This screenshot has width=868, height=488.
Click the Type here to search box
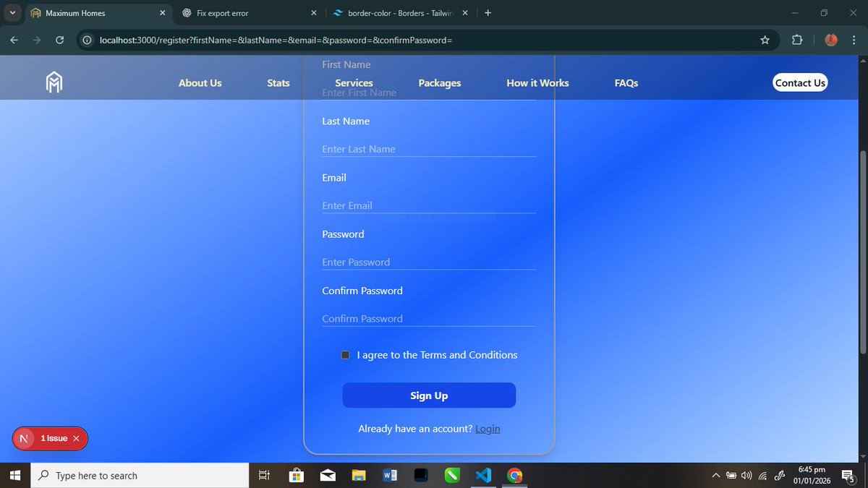(141, 476)
